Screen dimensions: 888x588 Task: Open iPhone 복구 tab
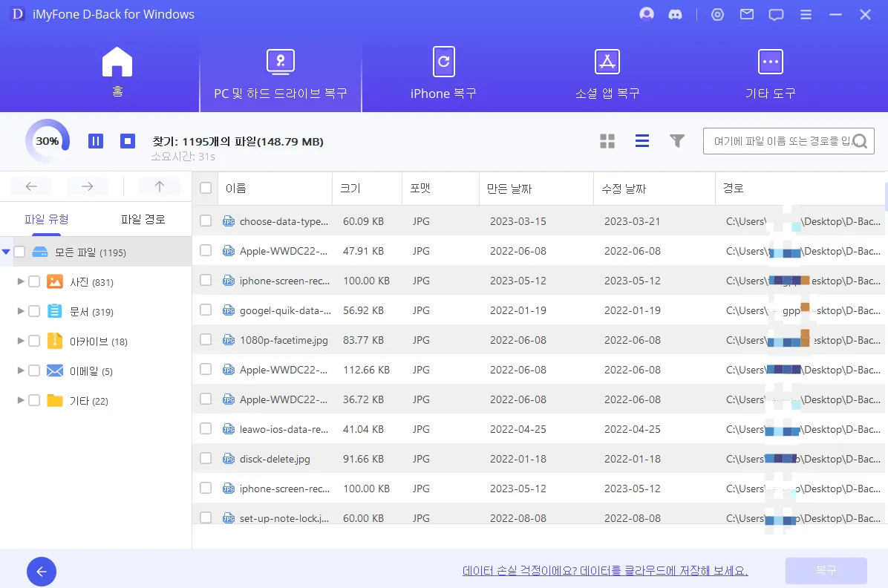pos(443,73)
